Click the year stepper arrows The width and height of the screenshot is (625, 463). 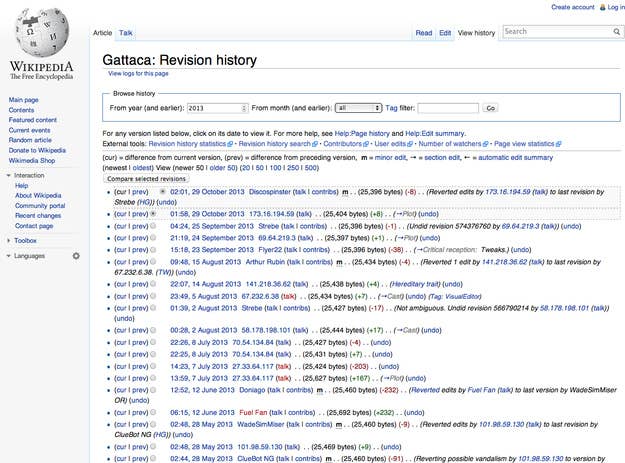244,108
